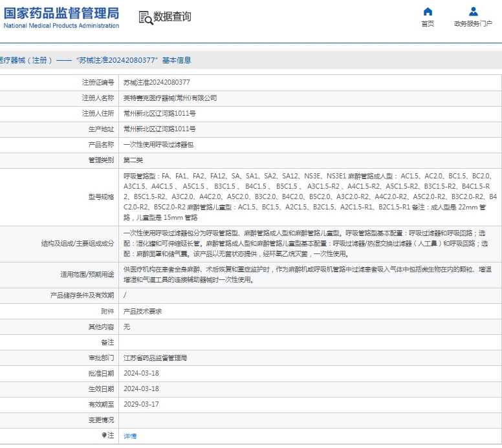Click the 2024-03-18 value beside 批准日期

(x=141, y=373)
